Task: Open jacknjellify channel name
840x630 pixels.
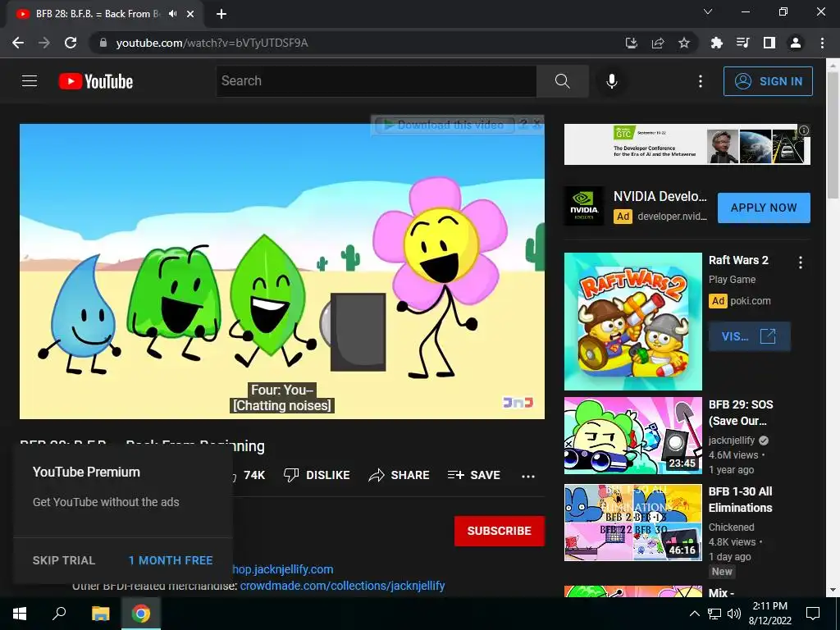Action: (731, 441)
